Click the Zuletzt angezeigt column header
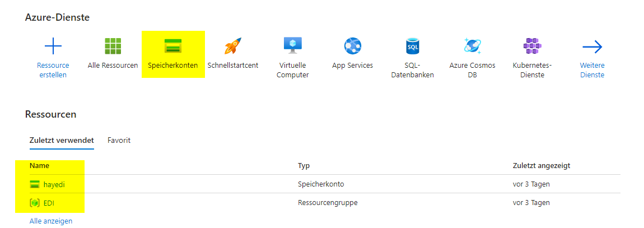 (x=542, y=165)
